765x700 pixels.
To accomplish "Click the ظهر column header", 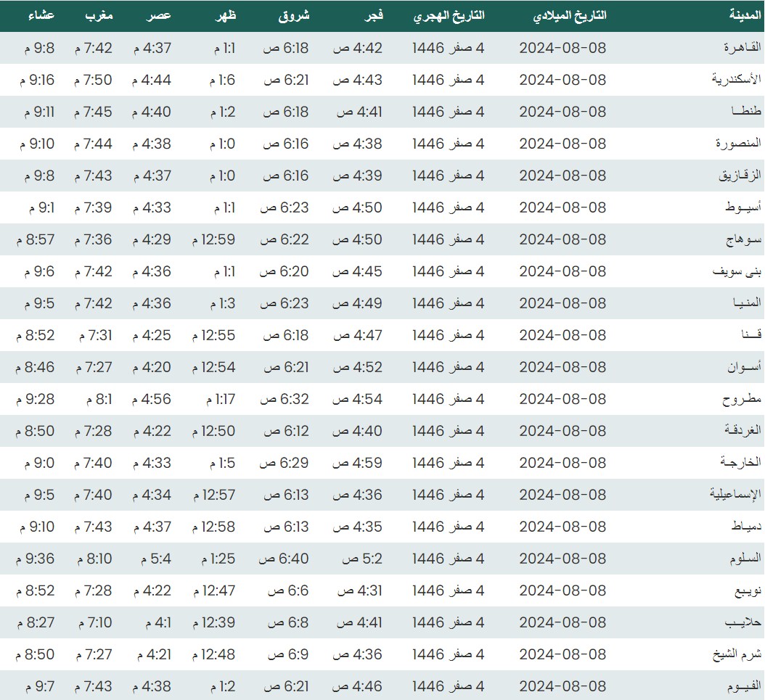I will 225,15.
